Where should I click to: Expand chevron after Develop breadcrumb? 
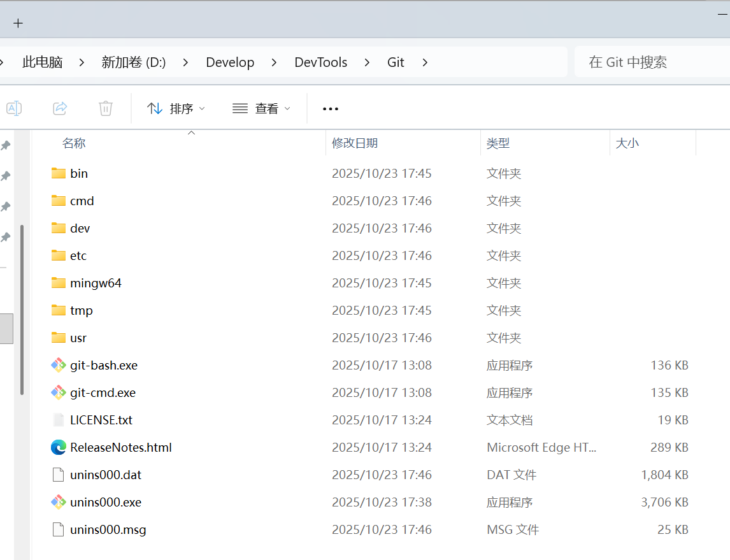tap(274, 62)
